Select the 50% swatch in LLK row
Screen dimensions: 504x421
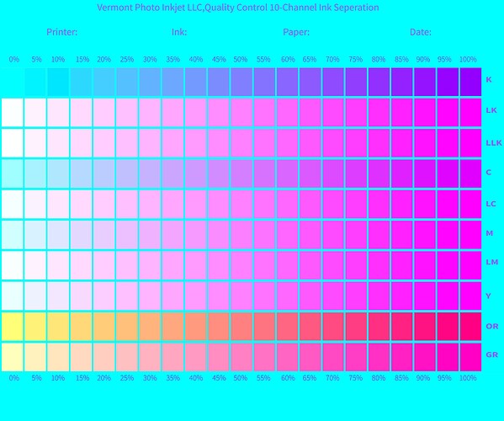[x=241, y=143]
